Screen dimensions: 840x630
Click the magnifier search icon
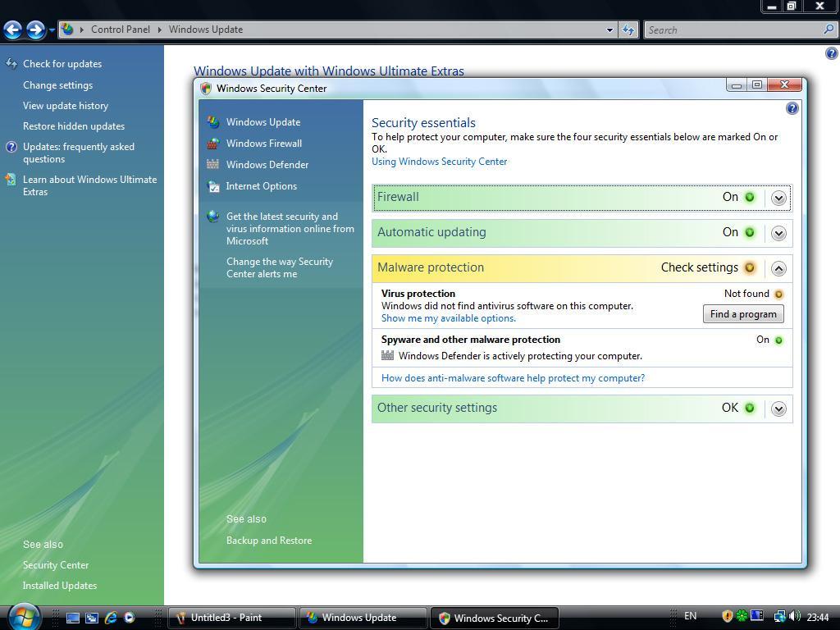coord(829,30)
